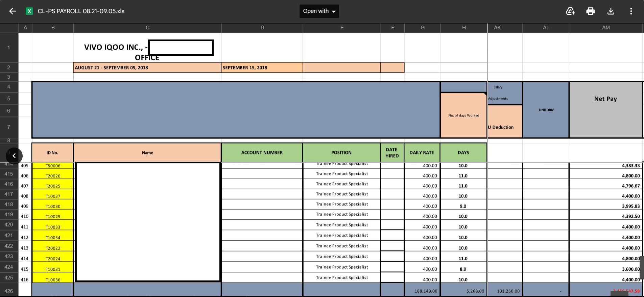
Task: Click the vertical scrollbar thumb
Action: [x=642, y=267]
